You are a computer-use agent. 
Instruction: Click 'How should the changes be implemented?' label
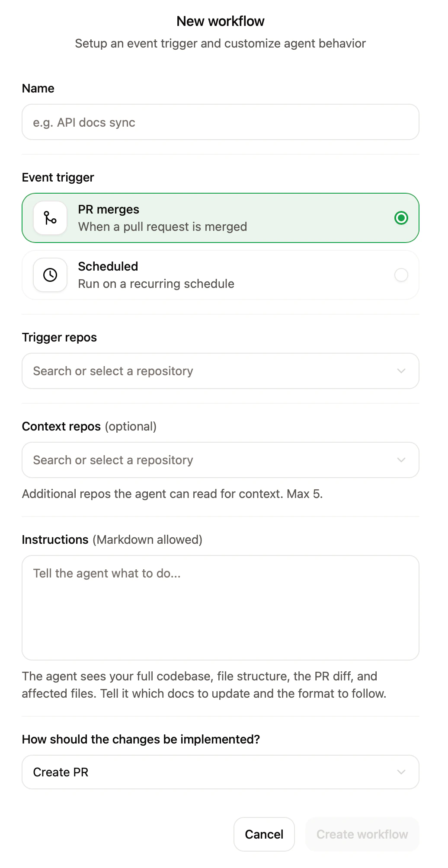click(141, 739)
